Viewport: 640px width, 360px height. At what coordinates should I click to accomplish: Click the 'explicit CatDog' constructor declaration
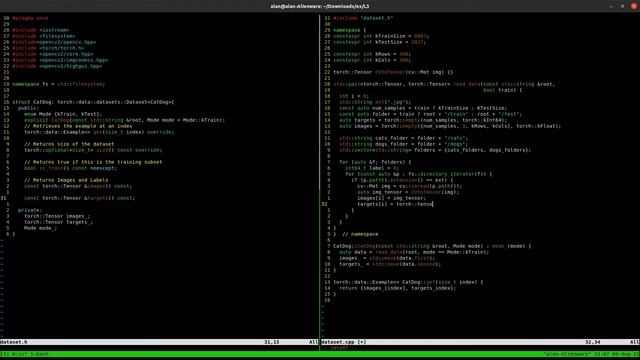tap(124, 120)
